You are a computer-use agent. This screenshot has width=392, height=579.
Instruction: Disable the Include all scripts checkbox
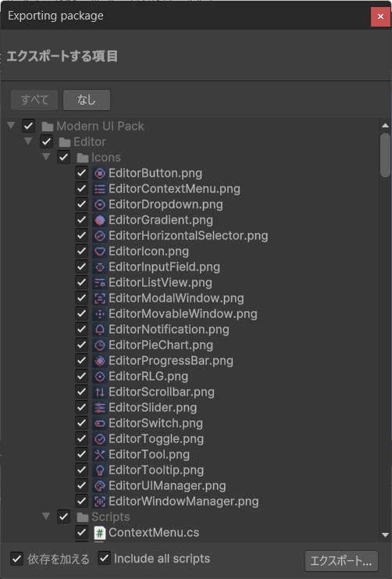pyautogui.click(x=104, y=558)
